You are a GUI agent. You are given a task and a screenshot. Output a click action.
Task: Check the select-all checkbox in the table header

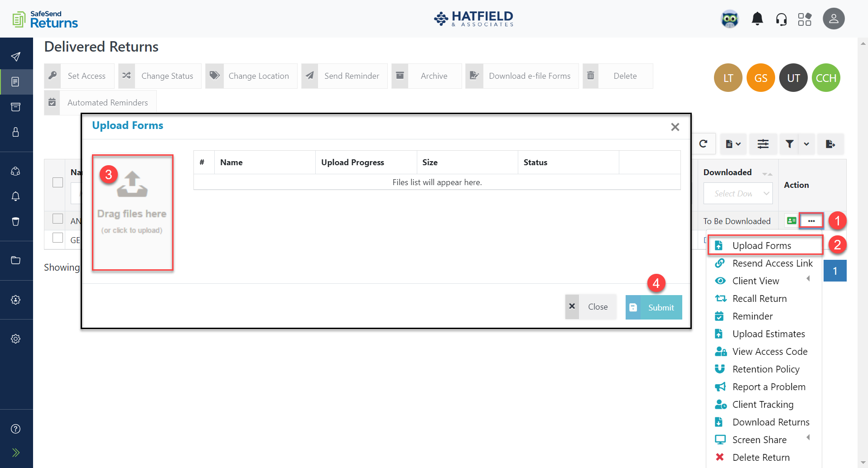point(57,182)
